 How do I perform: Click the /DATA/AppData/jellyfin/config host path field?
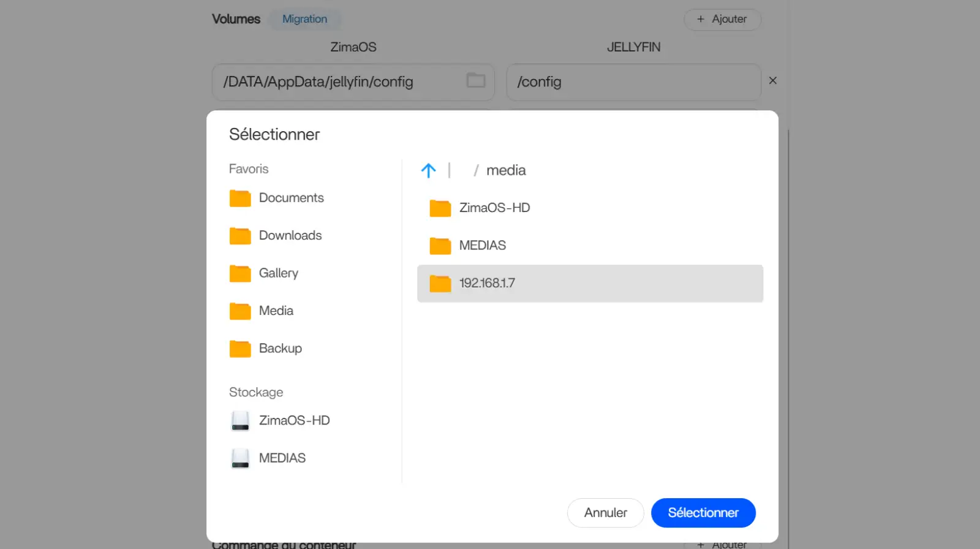337,82
